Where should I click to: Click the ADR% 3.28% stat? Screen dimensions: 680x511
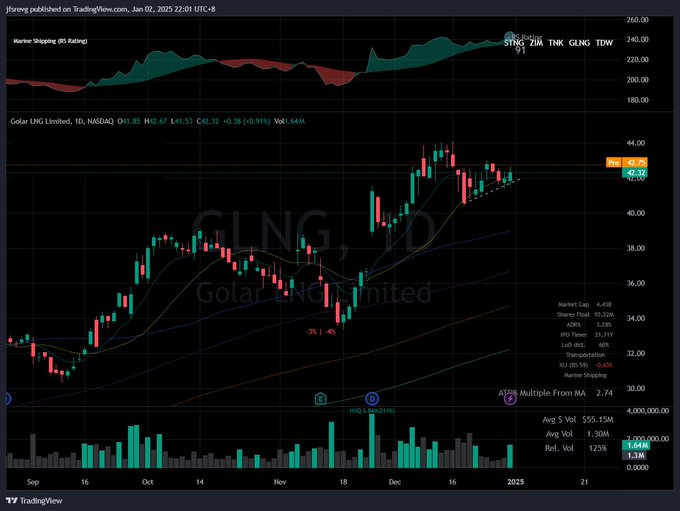(x=589, y=324)
